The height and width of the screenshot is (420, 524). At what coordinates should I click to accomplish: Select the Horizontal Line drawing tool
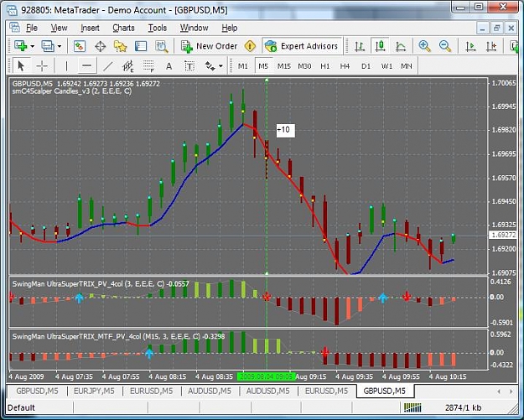point(87,66)
